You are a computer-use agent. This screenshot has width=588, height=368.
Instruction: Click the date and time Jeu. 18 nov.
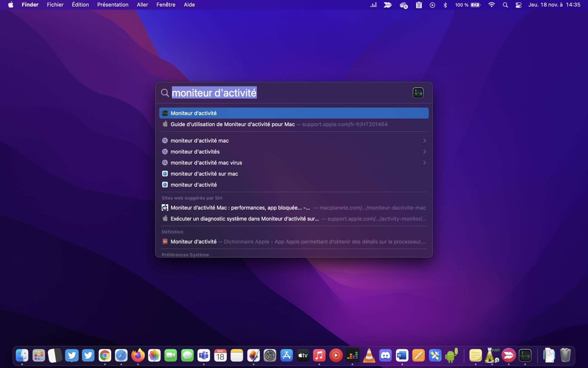(554, 5)
